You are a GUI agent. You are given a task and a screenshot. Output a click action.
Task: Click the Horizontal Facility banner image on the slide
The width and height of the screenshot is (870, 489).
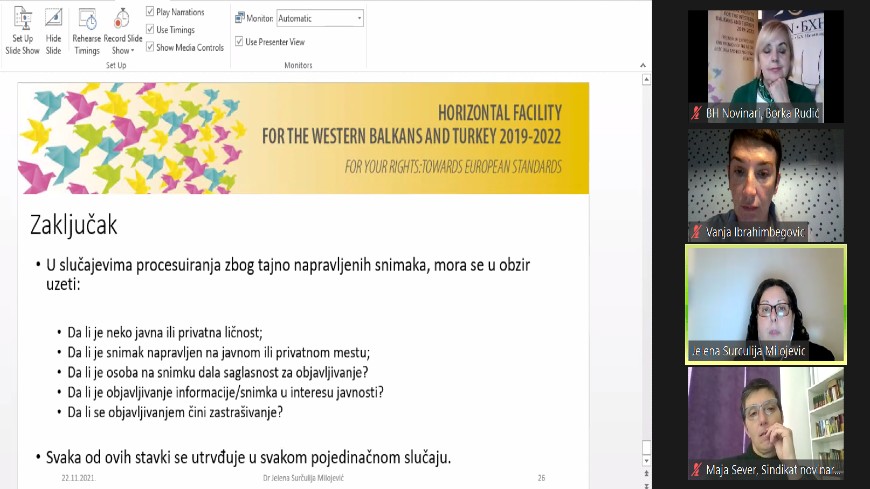pyautogui.click(x=303, y=138)
